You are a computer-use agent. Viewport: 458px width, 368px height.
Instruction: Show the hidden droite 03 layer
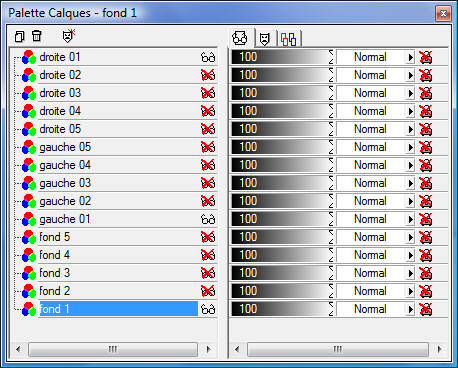tap(208, 93)
